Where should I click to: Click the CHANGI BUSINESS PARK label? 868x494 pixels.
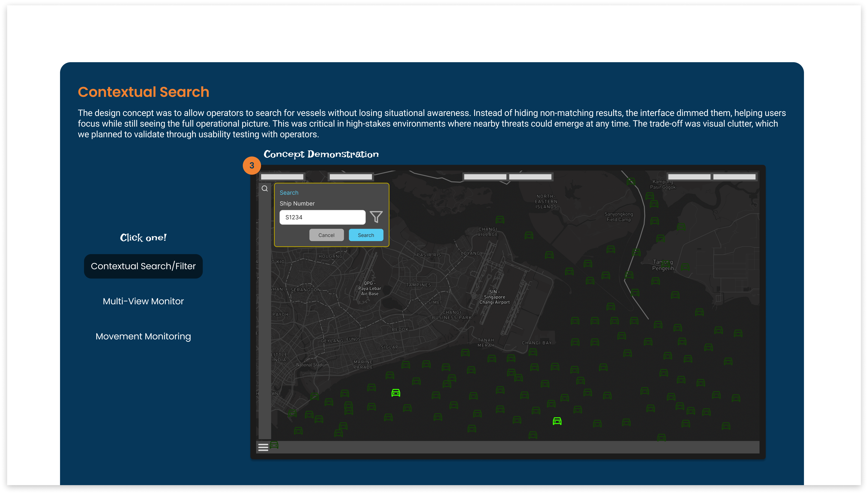pos(452,315)
